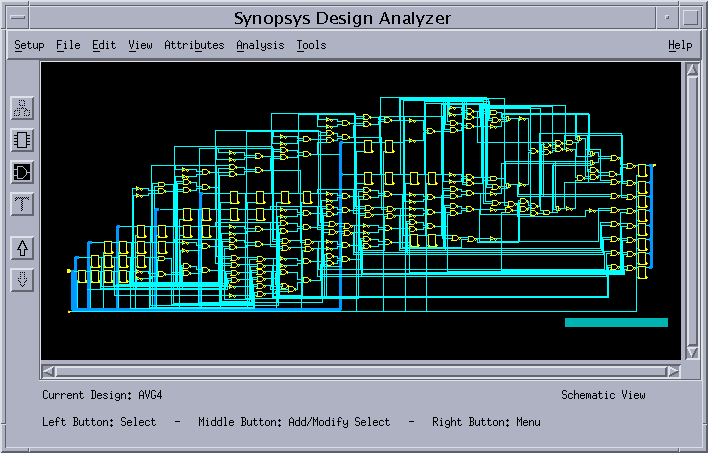
Task: Click the teal bar in the schematic canvas
Action: [616, 322]
